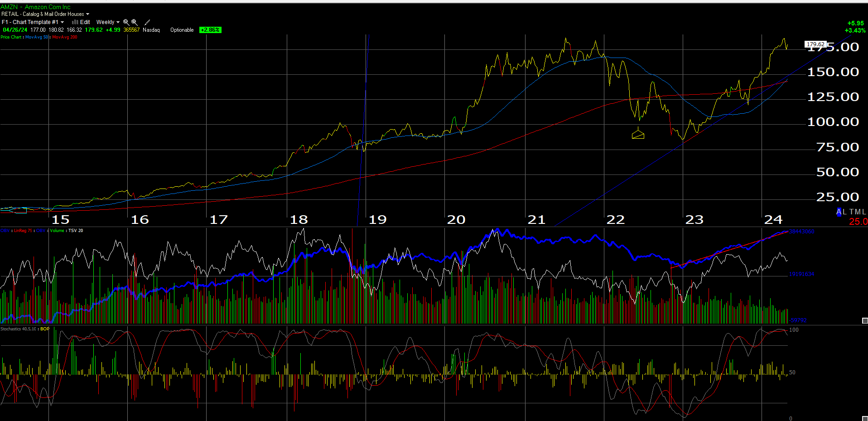
Task: Click the zoom in magnifier icon
Action: [x=126, y=22]
